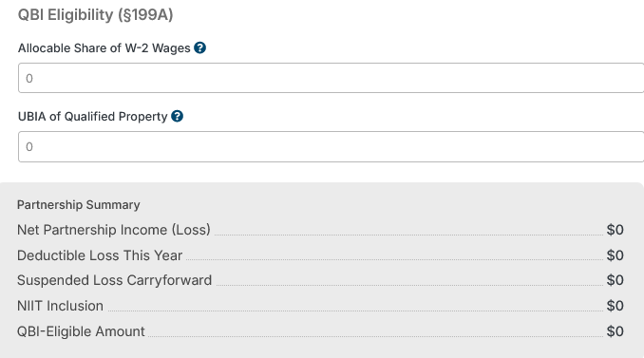Click the UBIA of Qualified Property label
The width and height of the screenshot is (644, 358).
tap(92, 117)
